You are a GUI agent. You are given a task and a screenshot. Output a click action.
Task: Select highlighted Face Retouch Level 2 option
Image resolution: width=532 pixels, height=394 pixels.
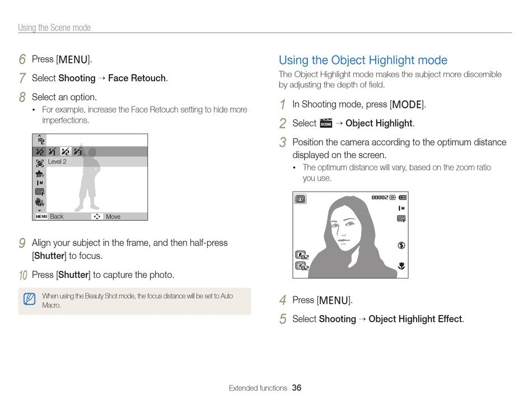[65, 151]
